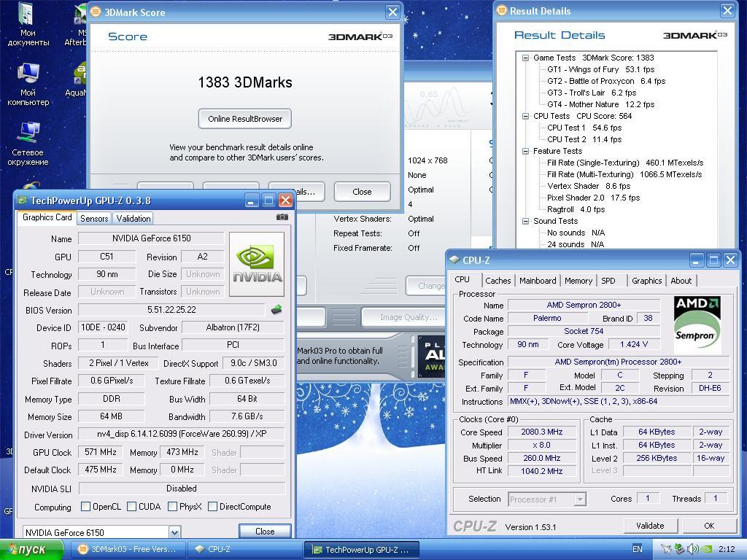Select CPU Test 2 result row
The height and width of the screenshot is (560, 747).
click(584, 139)
